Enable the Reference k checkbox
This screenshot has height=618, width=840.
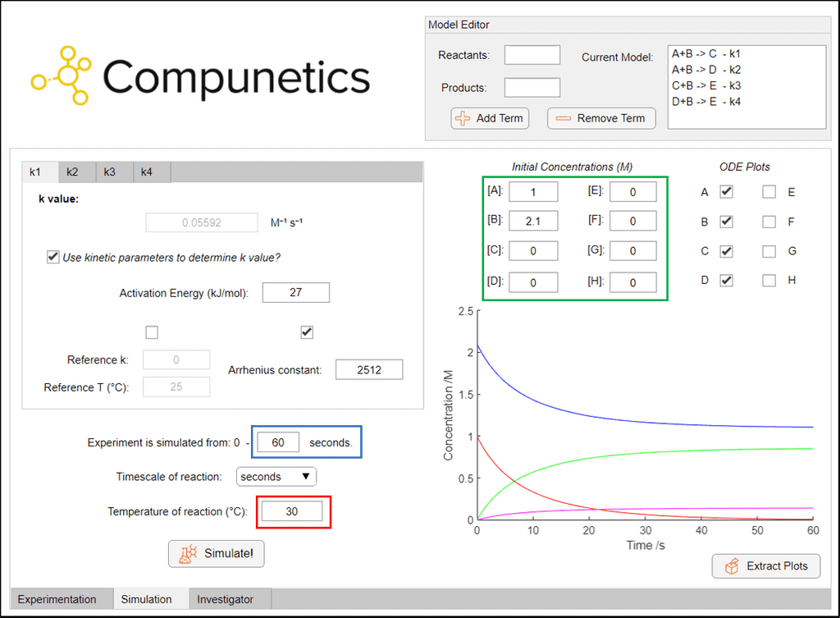click(x=152, y=332)
